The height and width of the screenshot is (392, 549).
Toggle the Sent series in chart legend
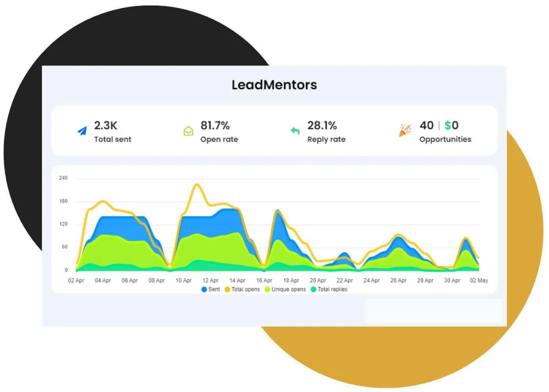[x=210, y=290]
